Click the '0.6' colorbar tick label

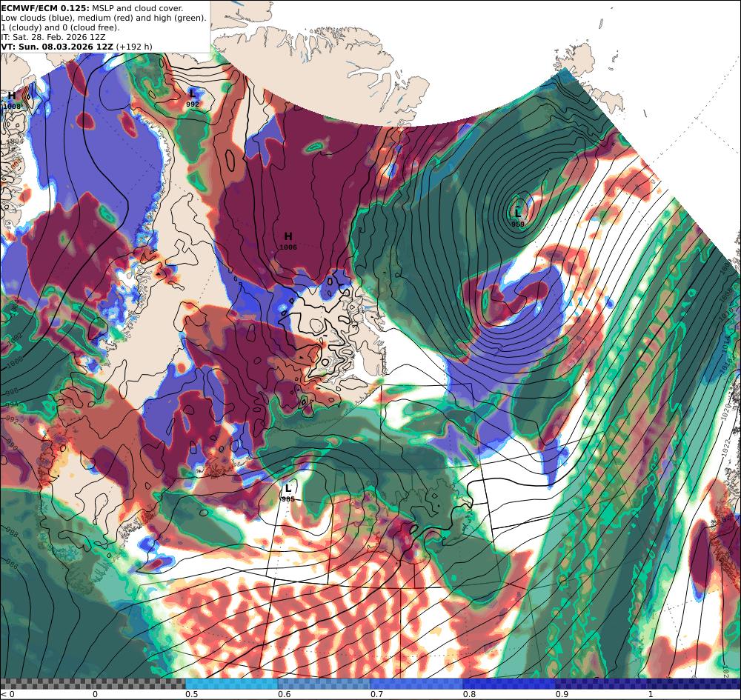coord(284,694)
